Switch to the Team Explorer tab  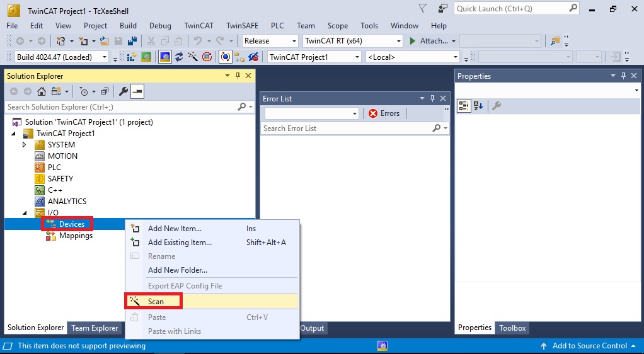(x=95, y=328)
